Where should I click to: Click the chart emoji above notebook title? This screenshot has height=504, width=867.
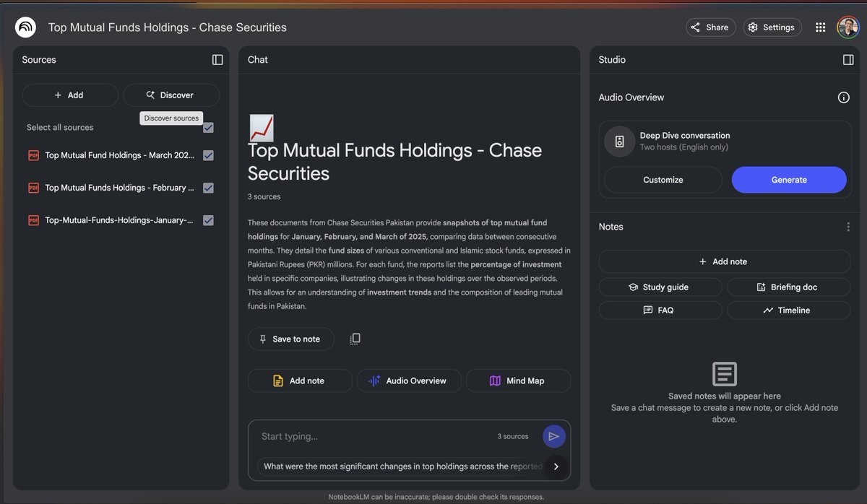[261, 128]
